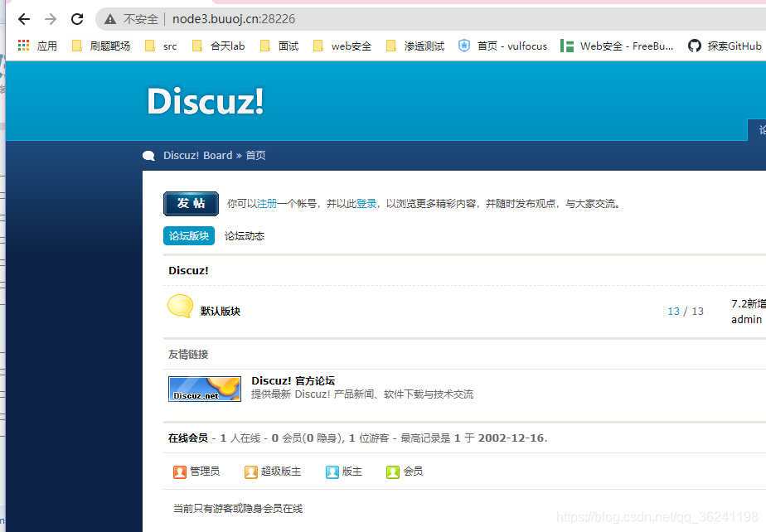Select the 论坛版块 tab
The width and height of the screenshot is (766, 532).
tap(189, 236)
